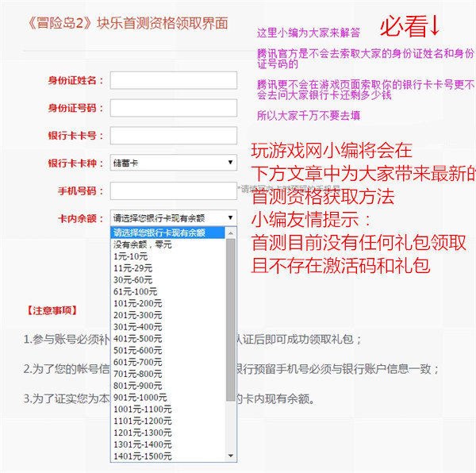The image size is (476, 473).
Task: Choose the 61元-100元 balance option
Action: pos(168,292)
